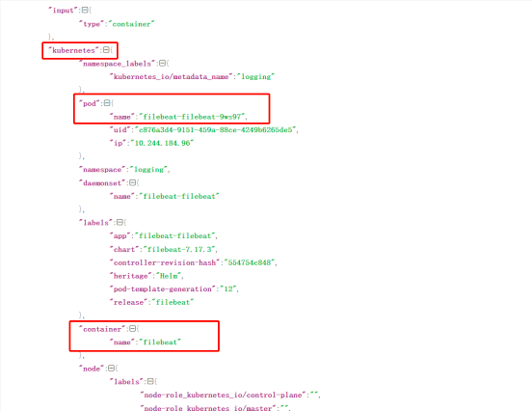The image size is (532, 411).
Task: Click the "heritage" key
Action: click(x=131, y=276)
